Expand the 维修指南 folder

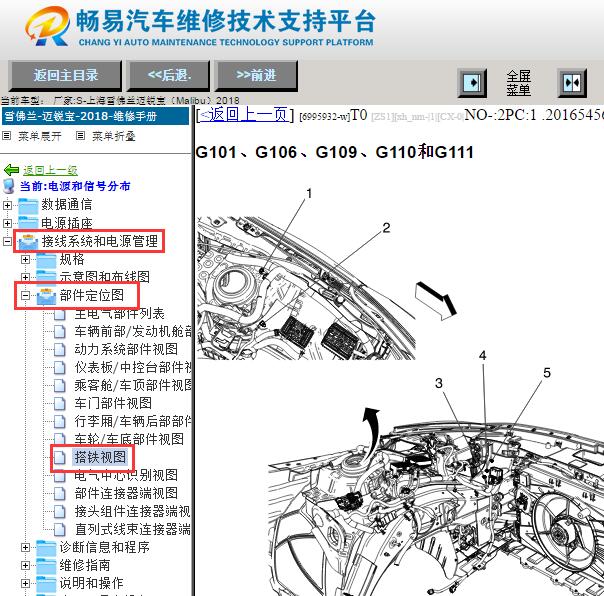[25, 565]
